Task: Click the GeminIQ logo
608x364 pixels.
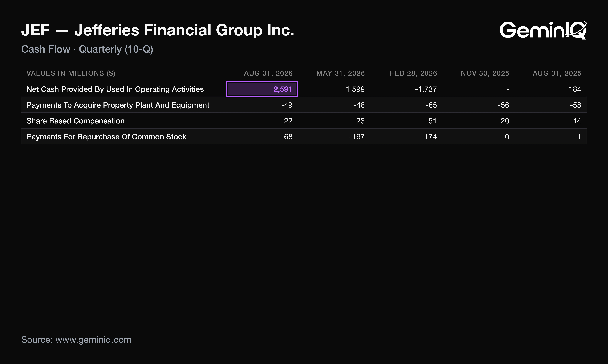Action: (x=543, y=30)
